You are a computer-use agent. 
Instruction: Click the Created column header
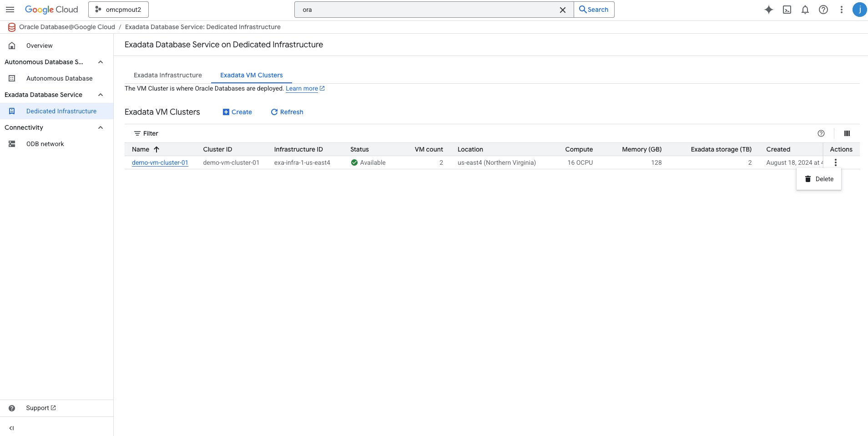click(778, 149)
